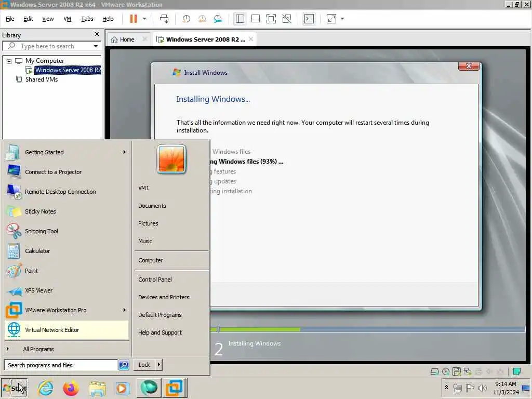Open VMware Workstation Pro from Start menu
The image size is (532, 399).
tap(67, 310)
